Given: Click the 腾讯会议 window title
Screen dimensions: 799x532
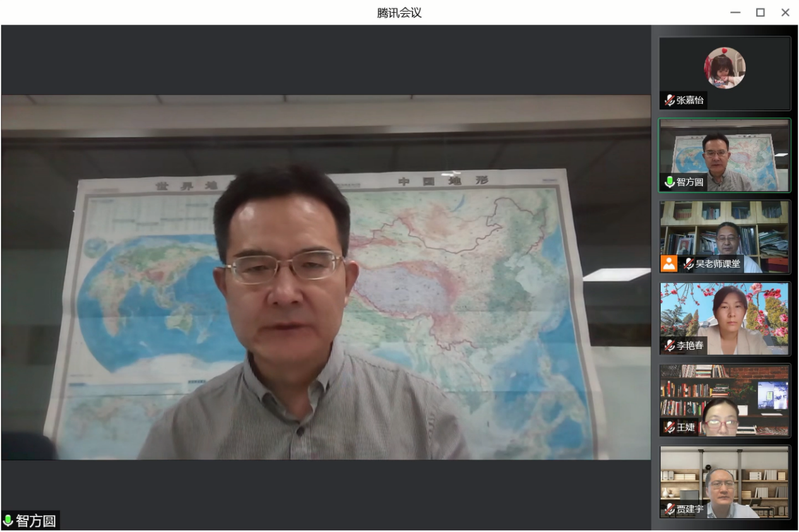Looking at the screenshot, I should click(399, 13).
